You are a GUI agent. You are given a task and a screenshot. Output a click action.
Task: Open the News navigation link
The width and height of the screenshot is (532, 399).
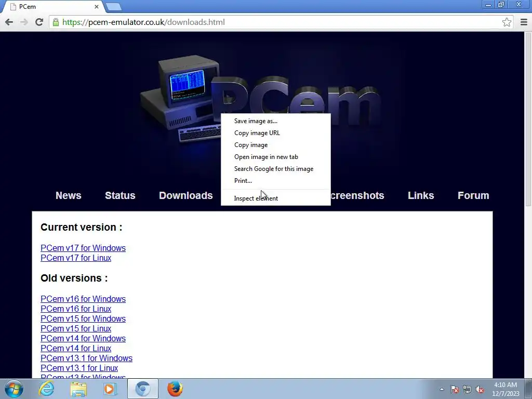coord(68,195)
